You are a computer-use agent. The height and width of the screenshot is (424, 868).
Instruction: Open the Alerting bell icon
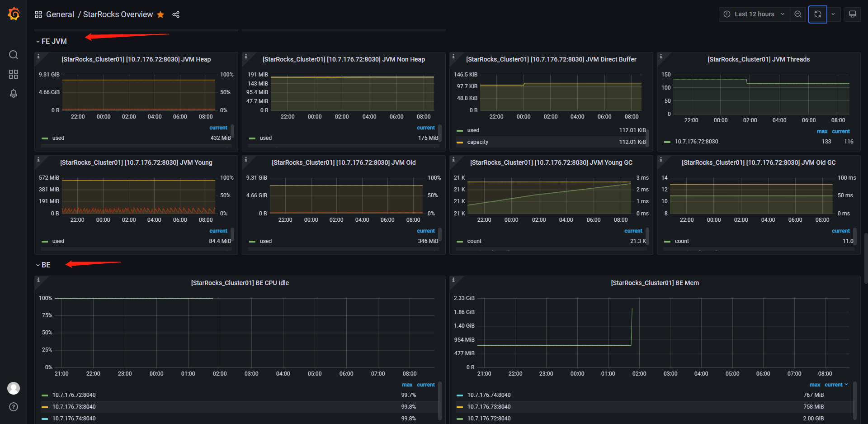click(x=14, y=94)
